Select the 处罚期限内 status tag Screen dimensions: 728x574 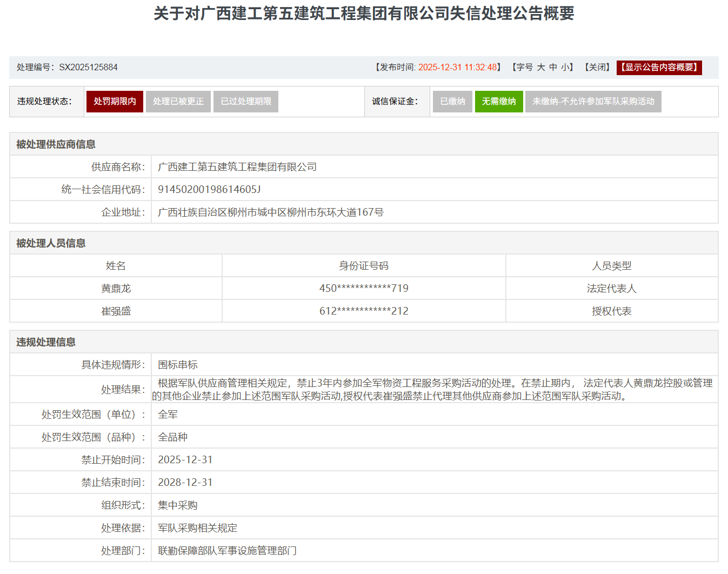(115, 102)
